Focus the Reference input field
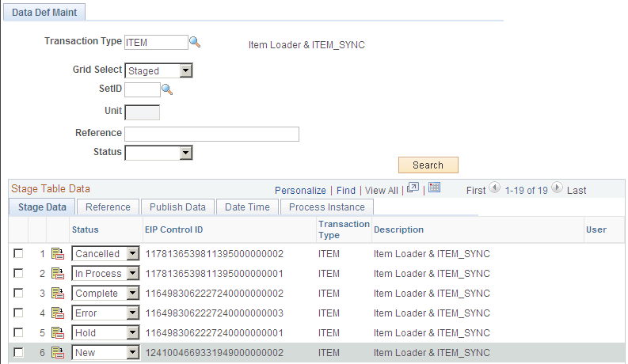 212,134
